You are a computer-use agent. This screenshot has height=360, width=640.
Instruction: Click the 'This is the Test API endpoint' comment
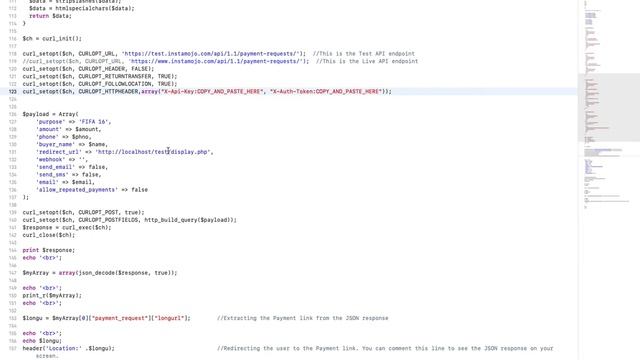[364, 54]
